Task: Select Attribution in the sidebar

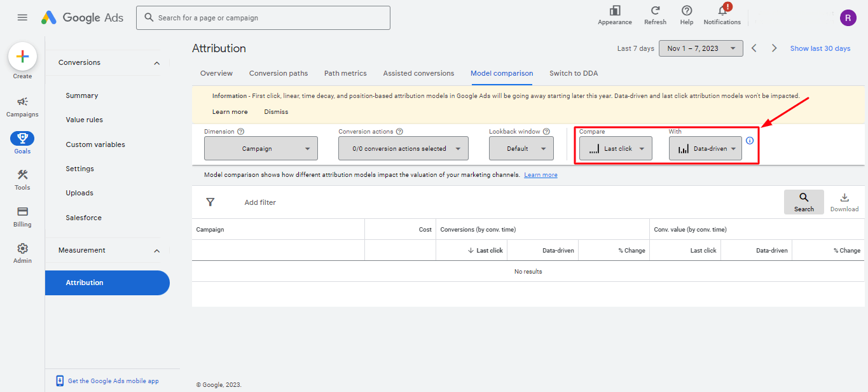Action: (107, 283)
